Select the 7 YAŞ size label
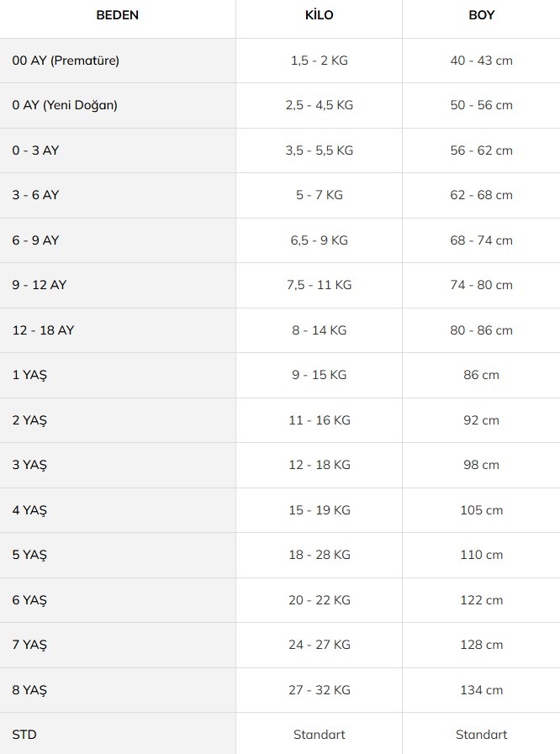Screen dimensions: 560x754 [29, 645]
